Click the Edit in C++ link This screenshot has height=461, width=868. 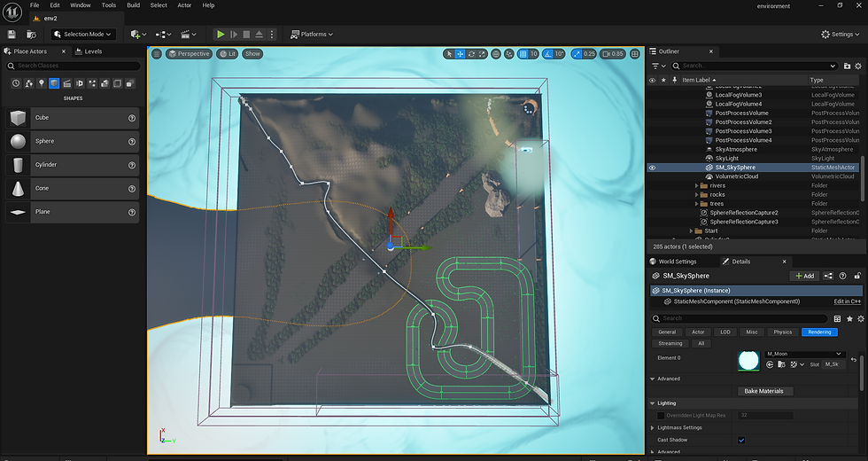click(847, 302)
